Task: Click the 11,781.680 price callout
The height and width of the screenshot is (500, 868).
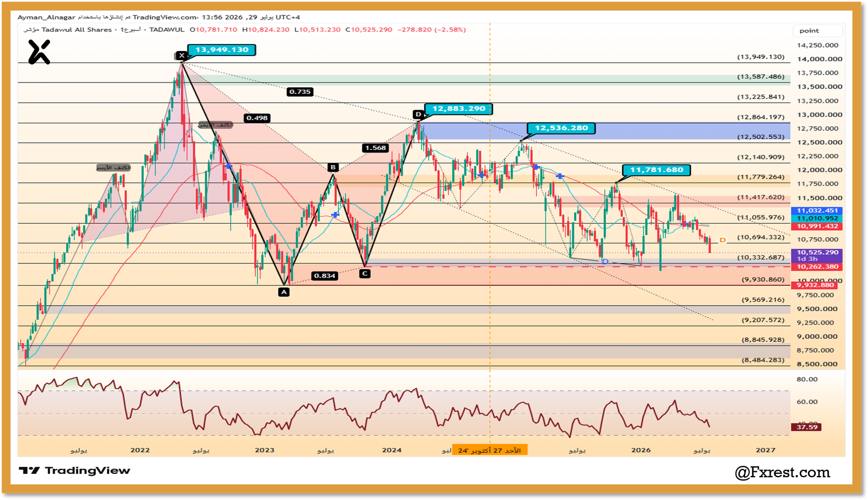Action: (656, 170)
